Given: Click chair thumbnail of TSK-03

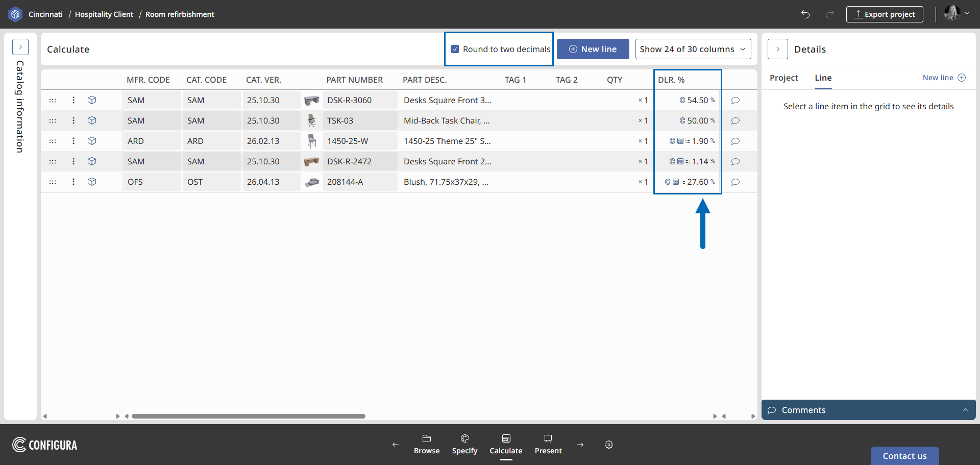Looking at the screenshot, I should pyautogui.click(x=311, y=120).
